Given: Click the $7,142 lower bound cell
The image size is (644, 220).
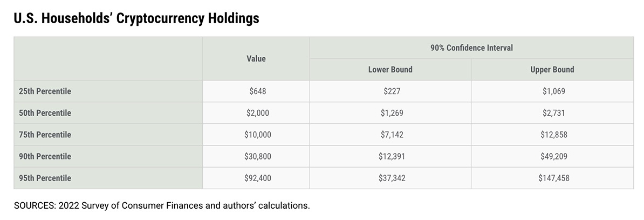Looking at the screenshot, I should coord(391,135).
